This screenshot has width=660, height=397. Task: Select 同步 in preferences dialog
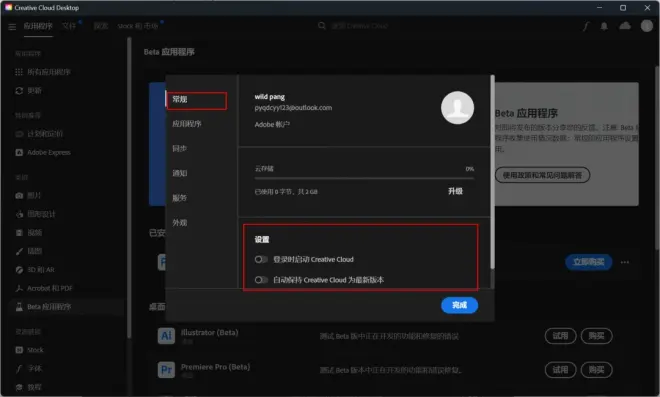tap(179, 148)
